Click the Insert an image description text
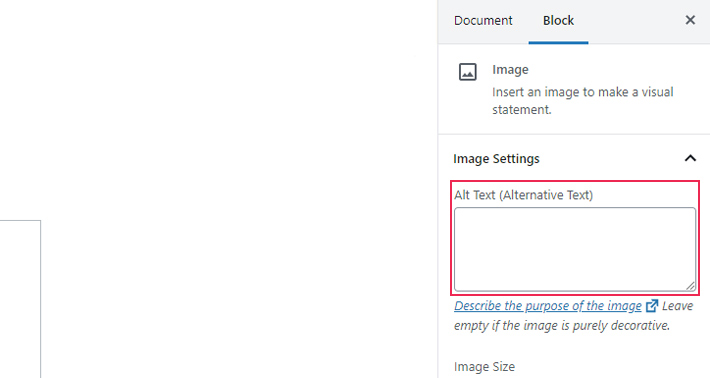The image size is (710, 378). 583,101
